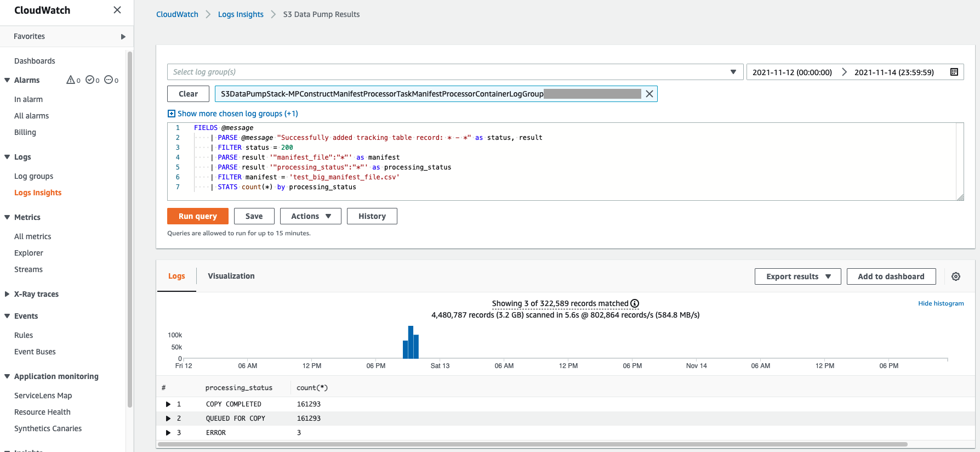Click the results horizontal scrollbar
Image resolution: width=980 pixels, height=452 pixels.
click(x=533, y=444)
